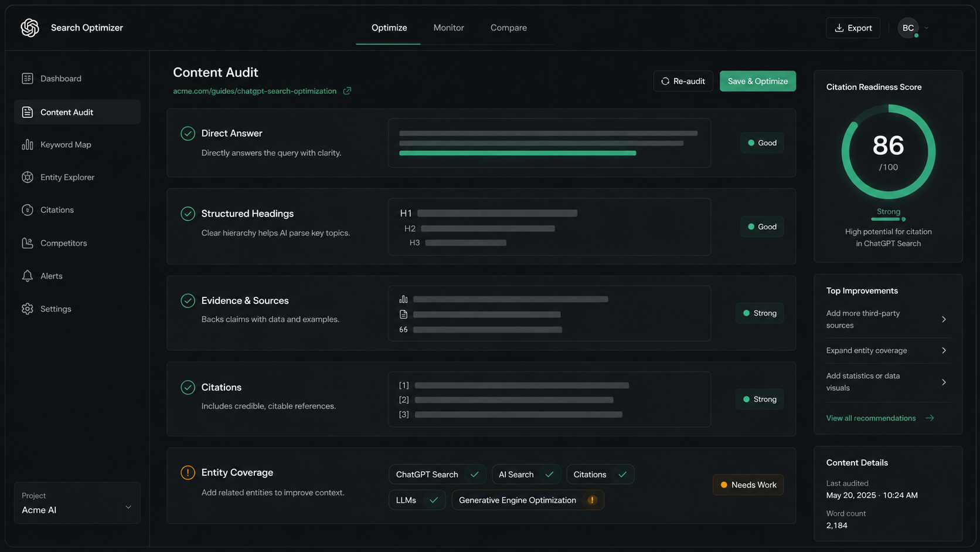Open View all recommendations link
Viewport: 980px width, 552px height.
pos(871,418)
